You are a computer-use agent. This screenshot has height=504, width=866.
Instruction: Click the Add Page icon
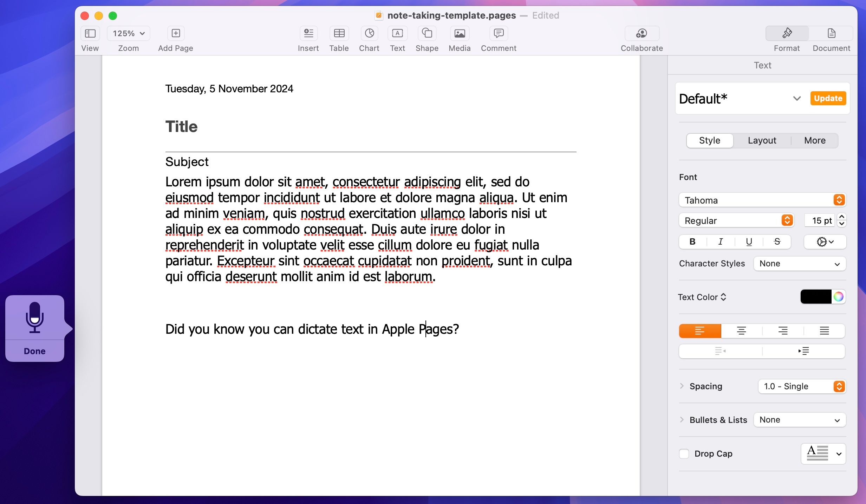pos(175,33)
